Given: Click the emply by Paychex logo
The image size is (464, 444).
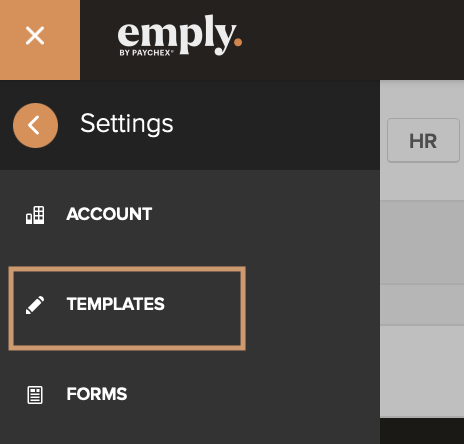Looking at the screenshot, I should [180, 35].
